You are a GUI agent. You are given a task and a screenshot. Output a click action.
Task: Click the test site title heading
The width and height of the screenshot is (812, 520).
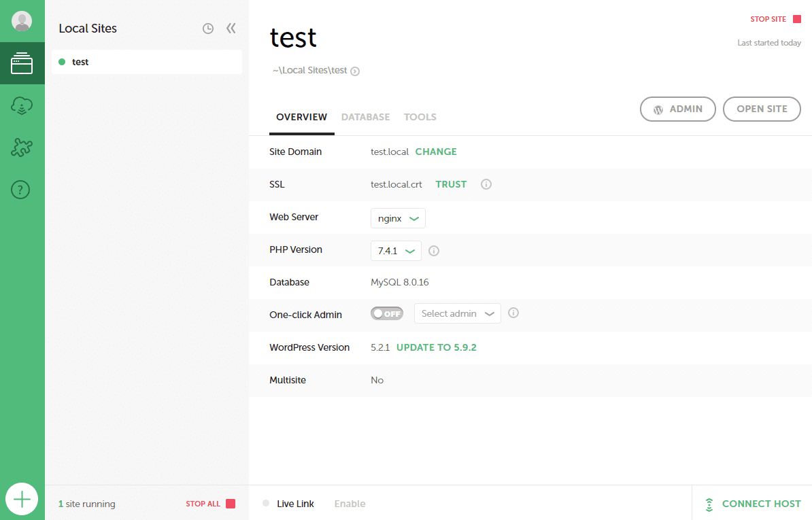(x=293, y=38)
